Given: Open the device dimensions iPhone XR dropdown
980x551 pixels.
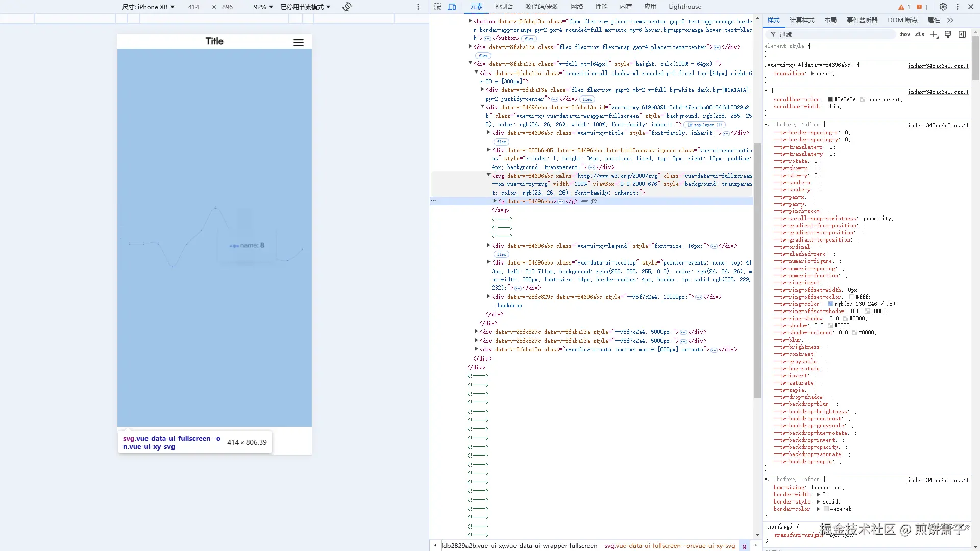Looking at the screenshot, I should pyautogui.click(x=149, y=7).
